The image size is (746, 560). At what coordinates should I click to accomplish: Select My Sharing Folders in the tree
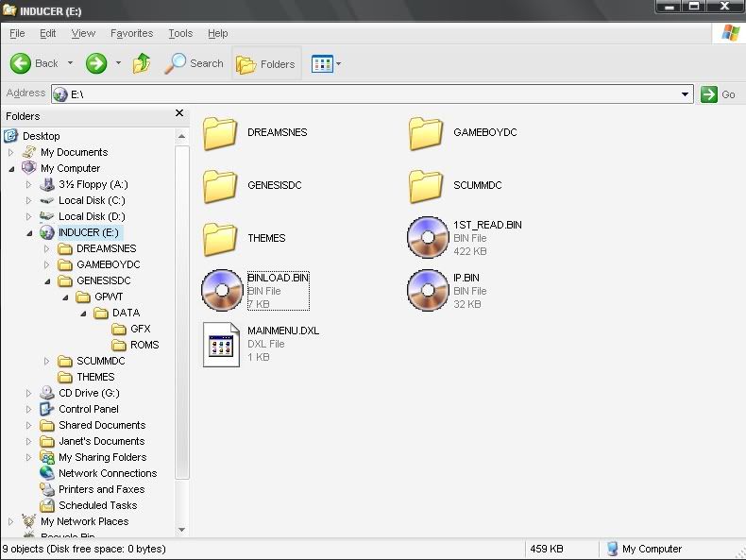pyautogui.click(x=102, y=457)
